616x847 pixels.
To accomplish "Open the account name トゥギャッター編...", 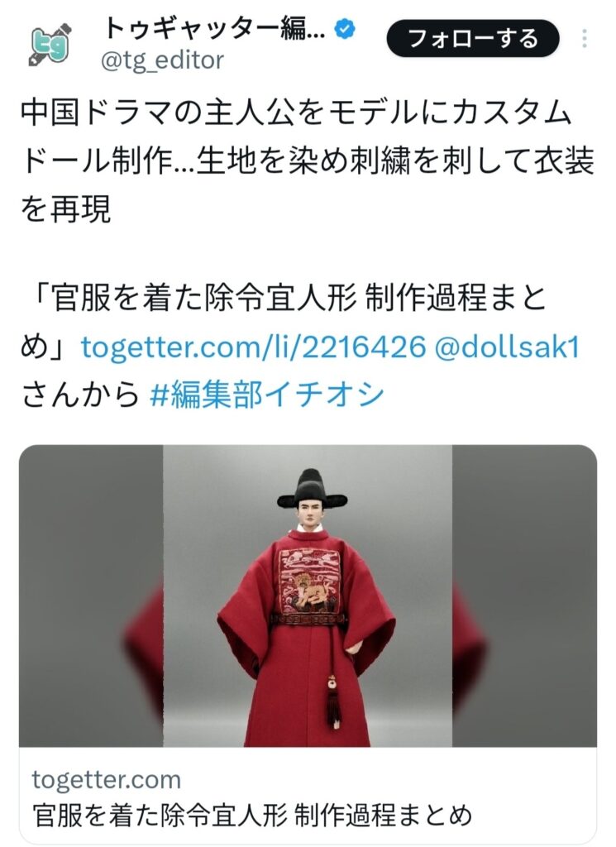I will (214, 29).
